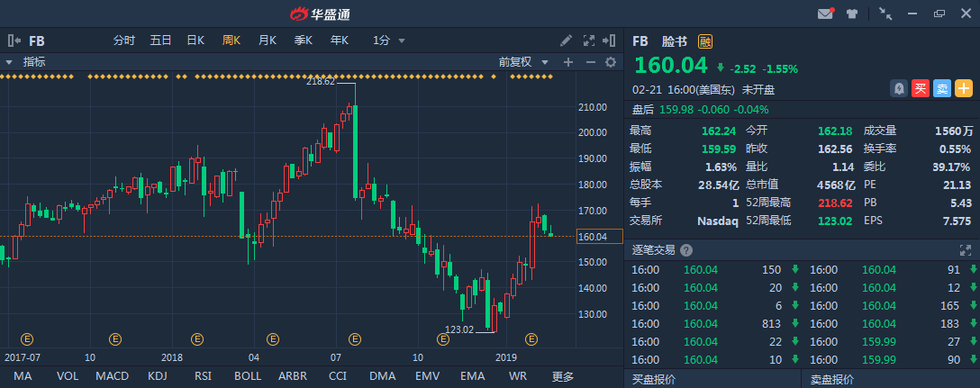Open the 1分 interval dropdown
Image resolution: width=980 pixels, height=388 pixels.
tap(389, 41)
